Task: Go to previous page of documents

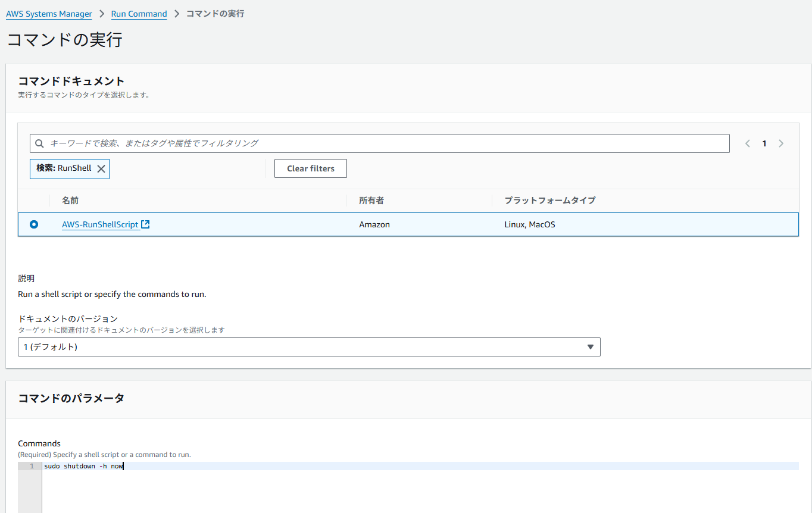Action: (x=748, y=143)
